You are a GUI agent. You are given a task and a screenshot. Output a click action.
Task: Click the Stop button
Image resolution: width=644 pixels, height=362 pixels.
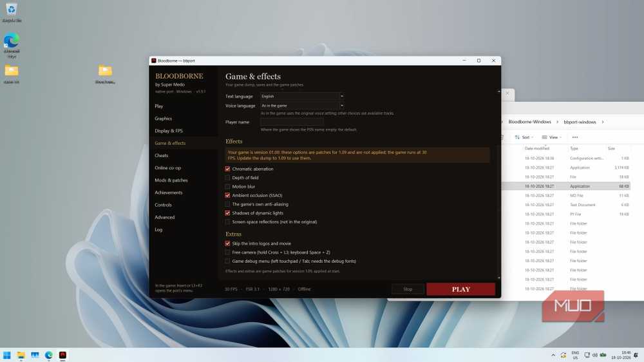[x=408, y=289]
